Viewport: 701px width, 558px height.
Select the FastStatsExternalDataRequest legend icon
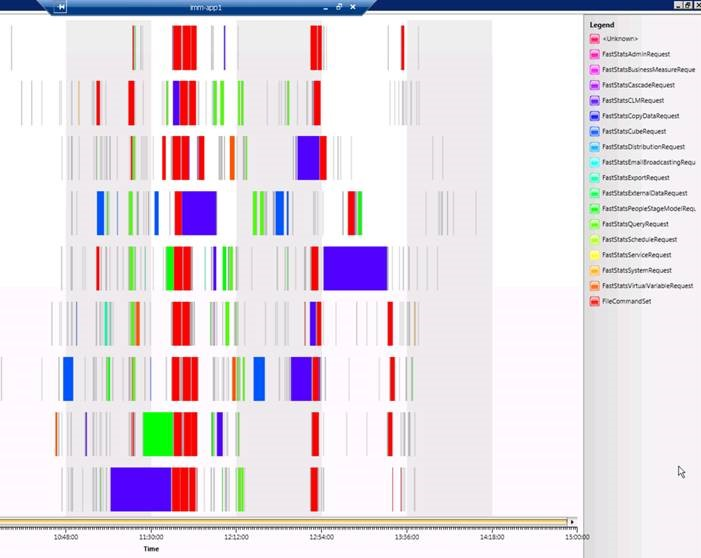pos(594,194)
